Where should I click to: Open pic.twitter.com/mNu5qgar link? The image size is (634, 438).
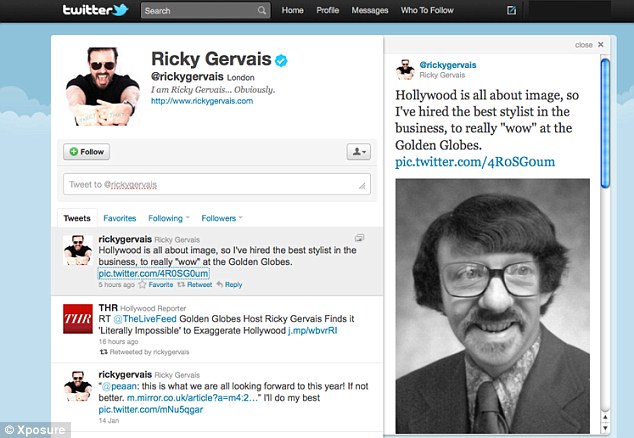tap(151, 410)
